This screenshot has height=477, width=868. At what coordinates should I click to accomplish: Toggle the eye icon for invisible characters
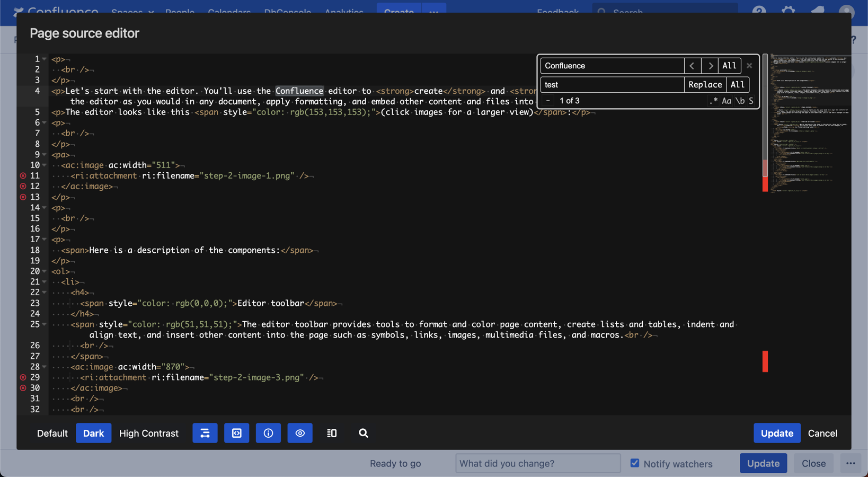click(300, 433)
